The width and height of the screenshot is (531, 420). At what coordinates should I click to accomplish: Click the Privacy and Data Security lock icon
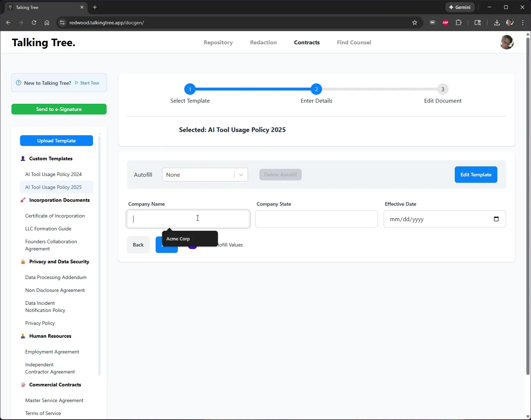click(23, 262)
